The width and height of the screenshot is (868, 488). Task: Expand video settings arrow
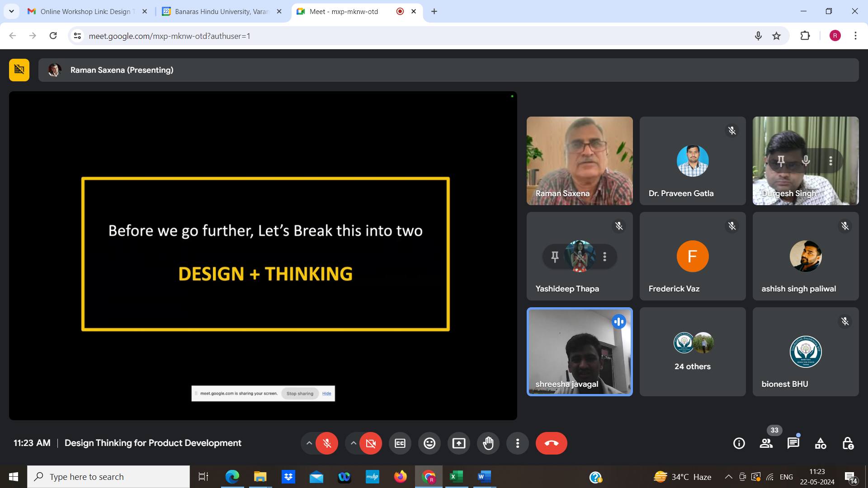(x=353, y=443)
